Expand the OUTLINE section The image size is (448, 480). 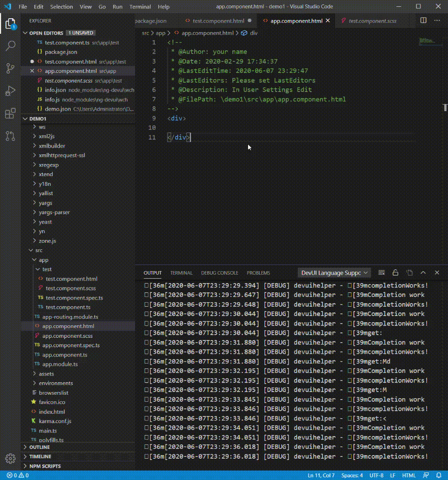tap(40, 447)
